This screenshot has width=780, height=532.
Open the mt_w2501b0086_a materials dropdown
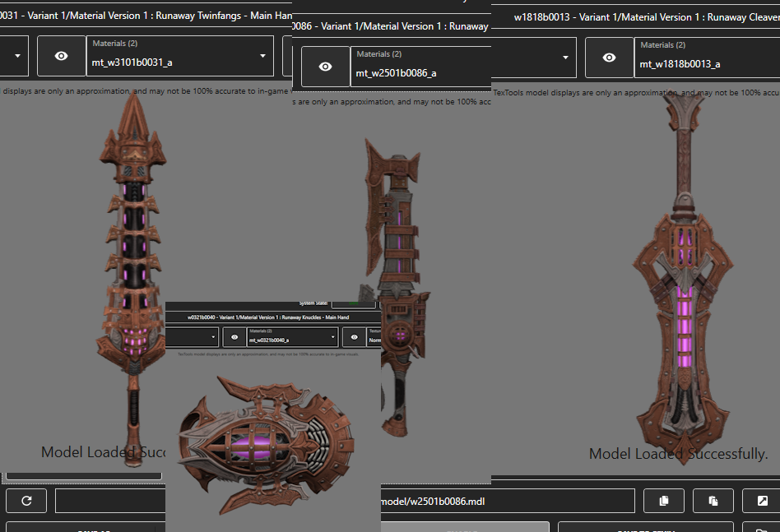420,67
